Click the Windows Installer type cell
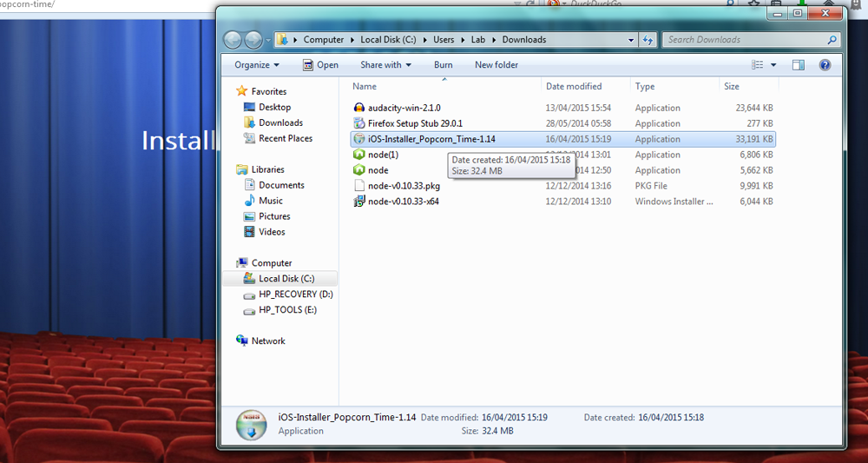The image size is (868, 463). [674, 201]
